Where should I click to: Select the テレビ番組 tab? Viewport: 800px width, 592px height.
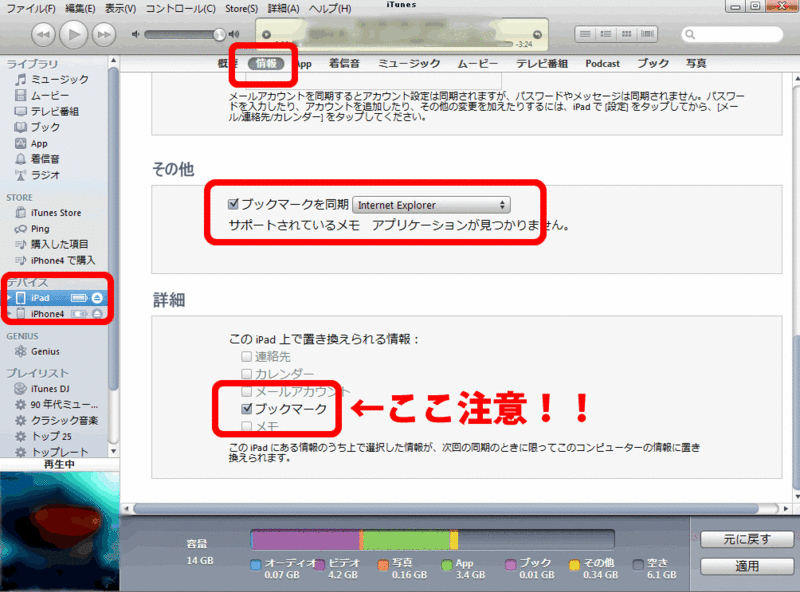[x=542, y=63]
